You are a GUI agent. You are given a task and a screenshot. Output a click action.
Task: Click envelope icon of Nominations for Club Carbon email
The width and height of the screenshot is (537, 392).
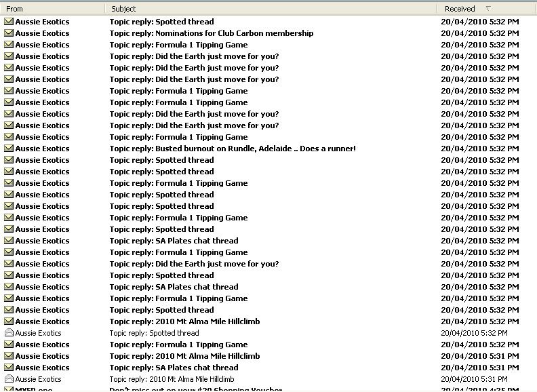tap(9, 33)
